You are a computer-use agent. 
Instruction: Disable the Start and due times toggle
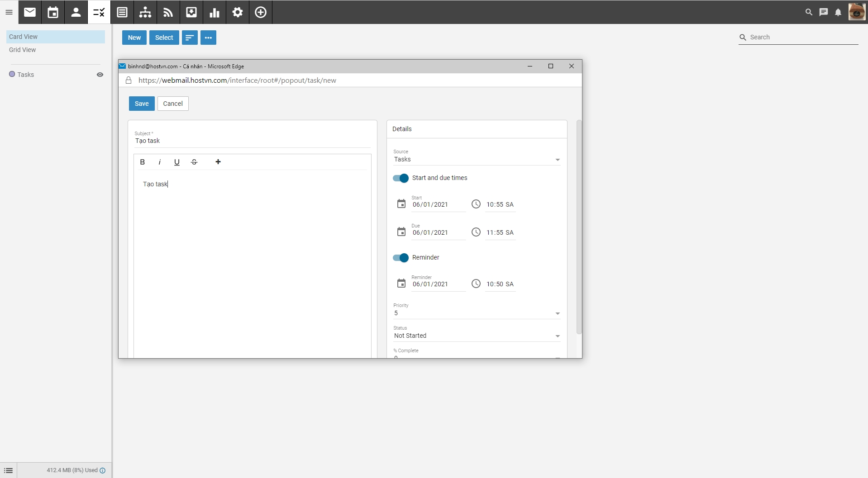(x=401, y=178)
